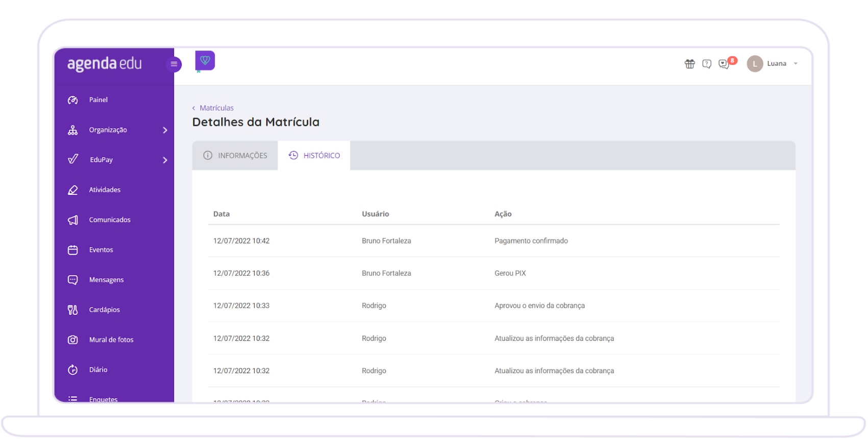Click the Luana username text

click(x=777, y=64)
